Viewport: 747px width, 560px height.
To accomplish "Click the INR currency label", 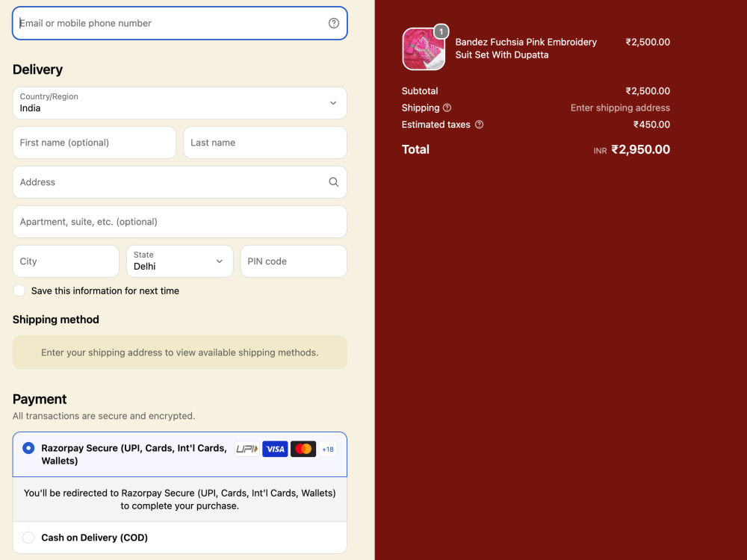I will 601,151.
